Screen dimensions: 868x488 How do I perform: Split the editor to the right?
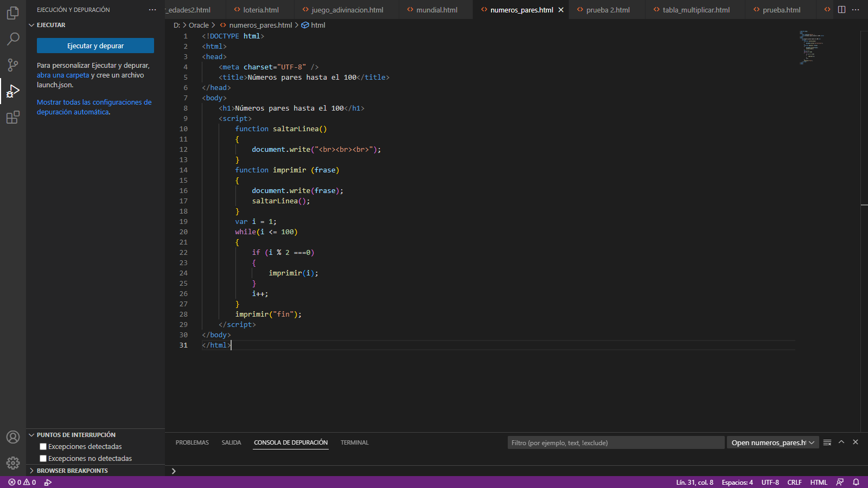(x=841, y=10)
